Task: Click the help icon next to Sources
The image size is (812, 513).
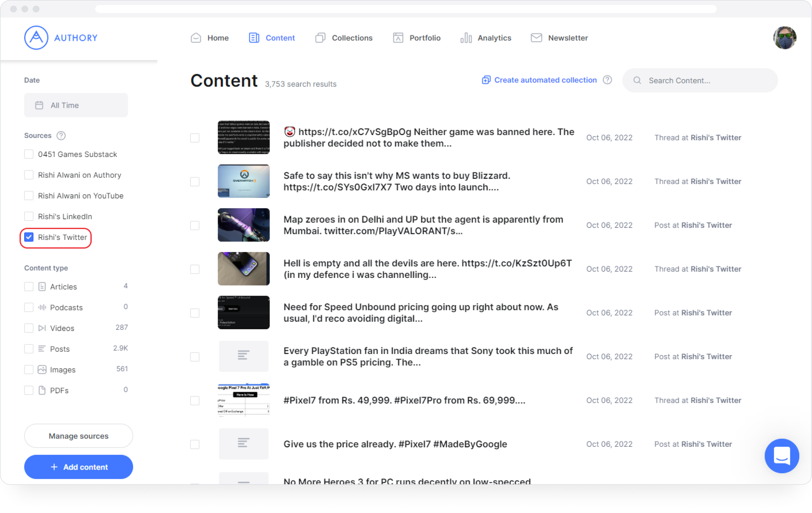Action: point(61,136)
